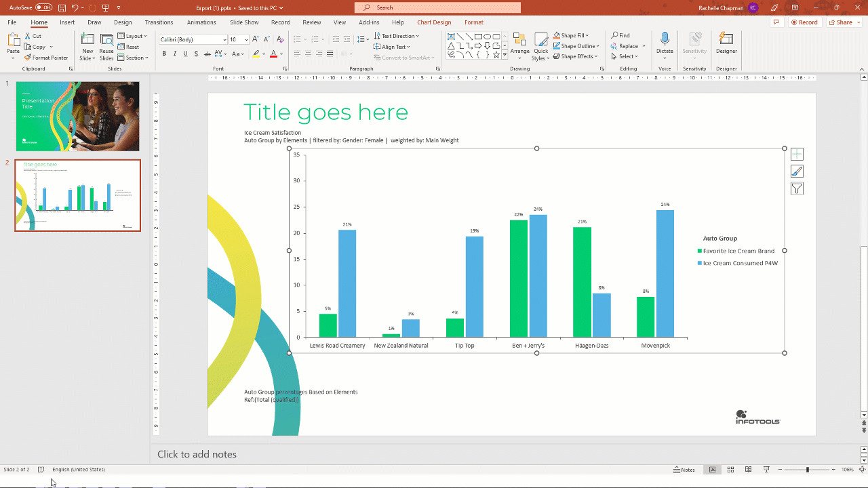The height and width of the screenshot is (488, 868).
Task: Toggle bold formatting
Action: pyautogui.click(x=164, y=54)
